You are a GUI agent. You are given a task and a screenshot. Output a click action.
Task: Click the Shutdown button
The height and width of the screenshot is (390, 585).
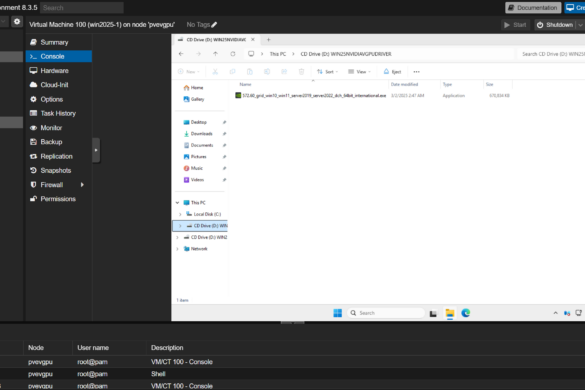[x=556, y=25]
